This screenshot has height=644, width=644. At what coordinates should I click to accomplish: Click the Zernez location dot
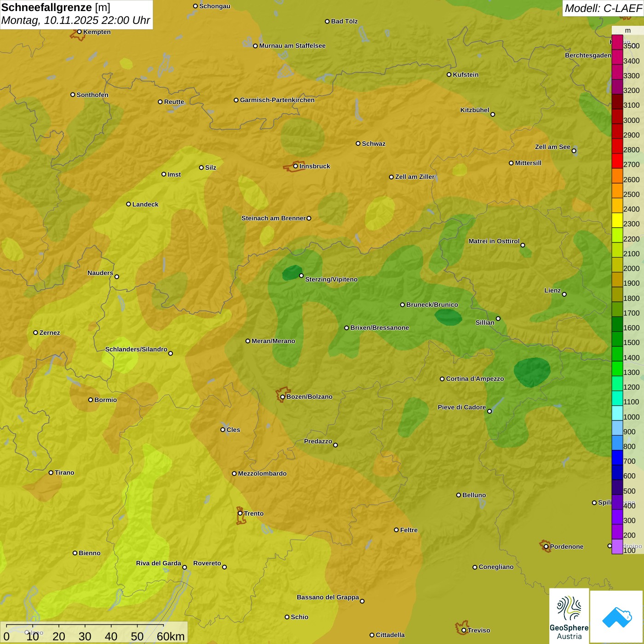coord(35,333)
